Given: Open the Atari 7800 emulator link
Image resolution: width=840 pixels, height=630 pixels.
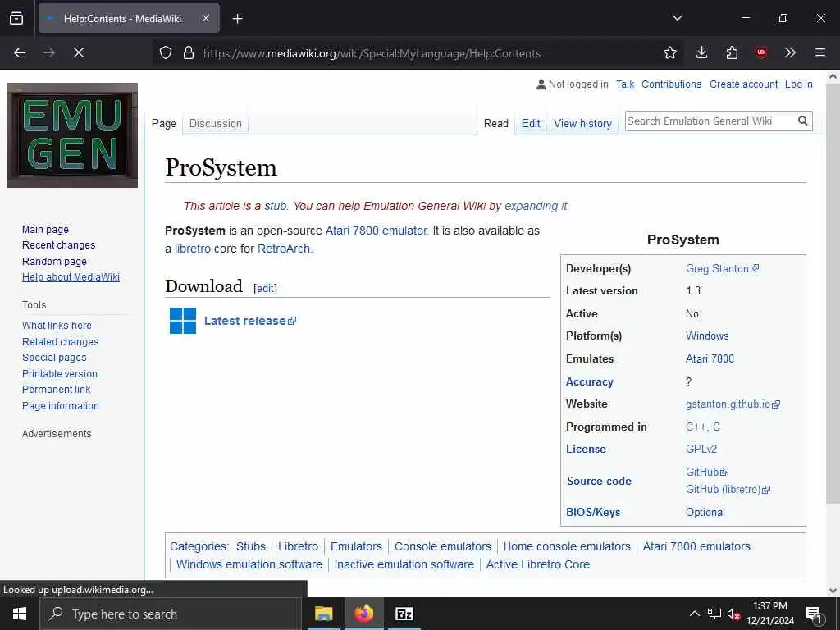Looking at the screenshot, I should coord(377,231).
